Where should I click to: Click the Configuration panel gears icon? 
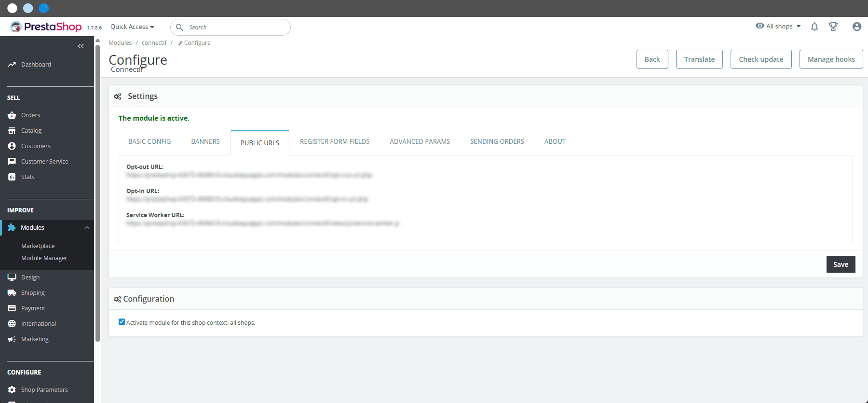[118, 299]
